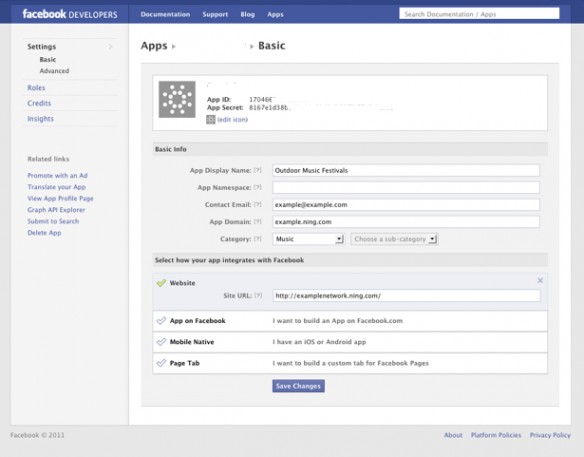584x457 pixels.
Task: Click the Facebook Developers logo
Action: coord(70,14)
